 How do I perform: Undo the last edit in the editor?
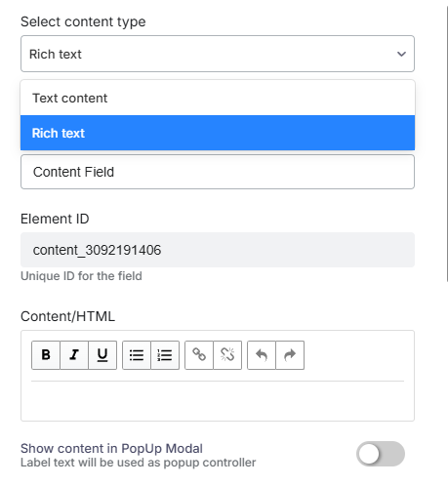pyautogui.click(x=262, y=355)
